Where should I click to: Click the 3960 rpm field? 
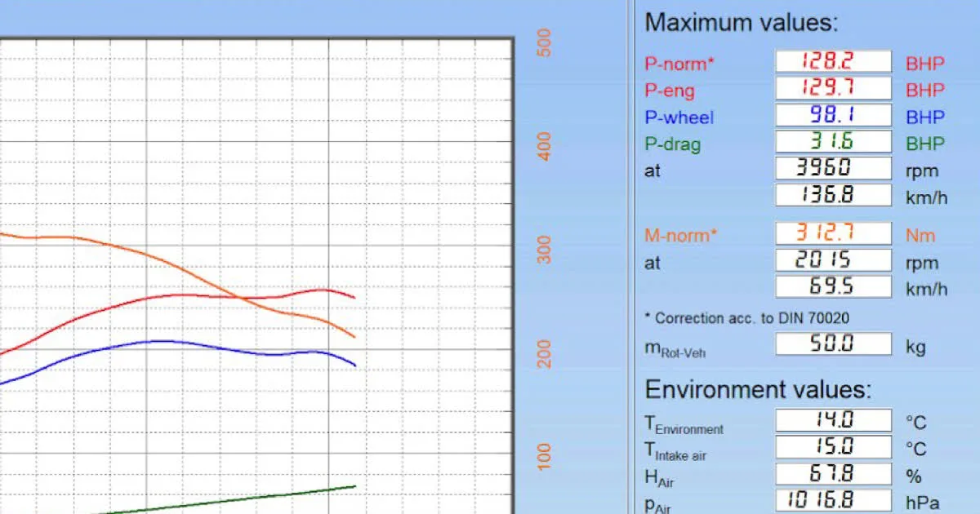coord(833,169)
